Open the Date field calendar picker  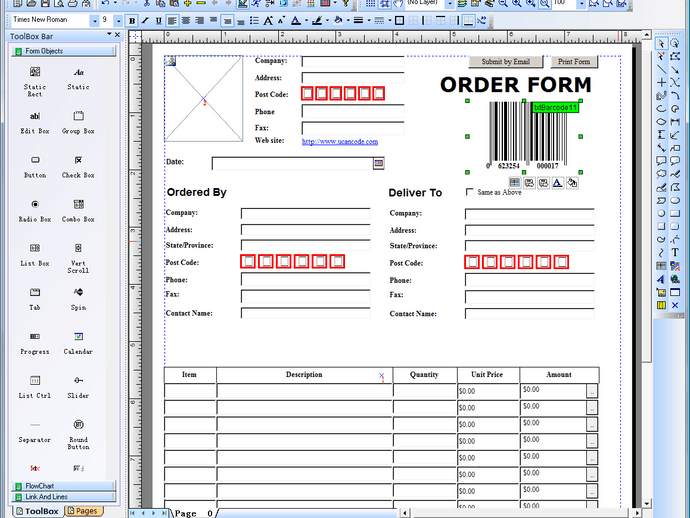(378, 163)
